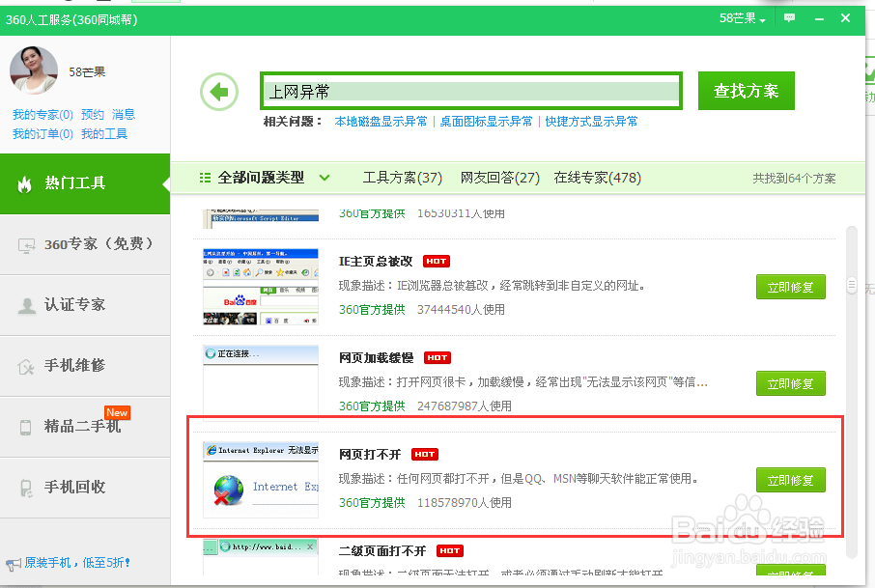Open the IE主页总被改 solution title

coord(376,261)
